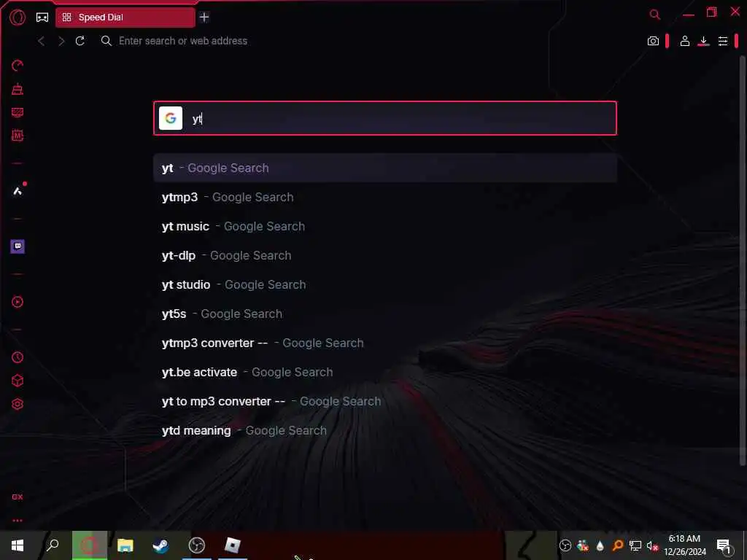This screenshot has height=560, width=747.
Task: Choose the 'yt studio' suggestion
Action: click(385, 285)
